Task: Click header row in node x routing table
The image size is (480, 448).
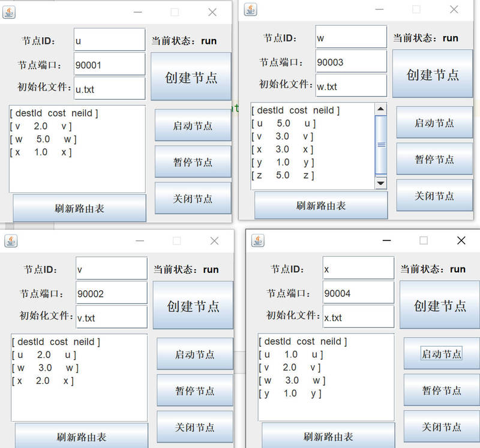Action: (x=303, y=341)
